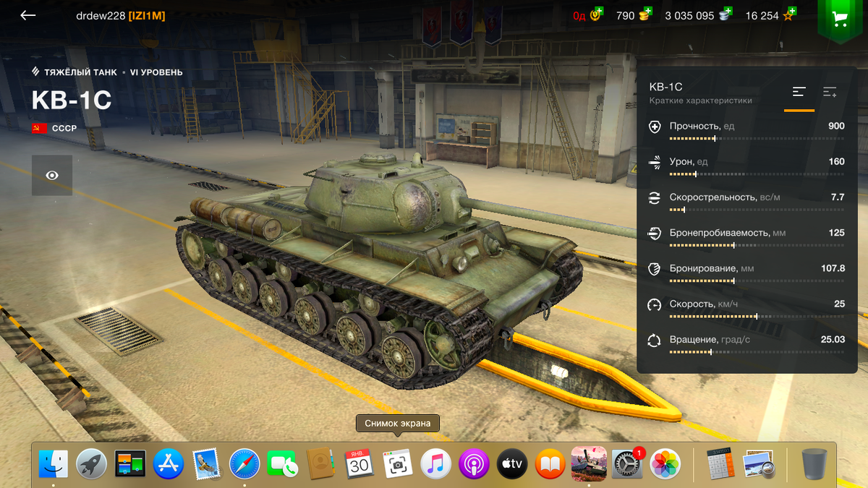Click the clan tag [IZI1M]
This screenshot has width=868, height=488.
tap(147, 16)
